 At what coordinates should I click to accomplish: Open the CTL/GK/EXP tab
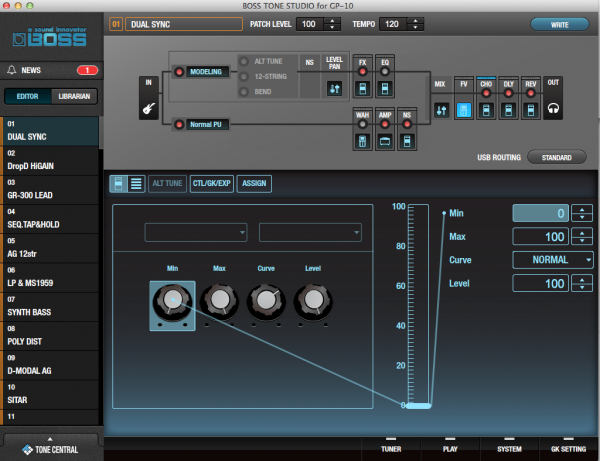pyautogui.click(x=211, y=183)
